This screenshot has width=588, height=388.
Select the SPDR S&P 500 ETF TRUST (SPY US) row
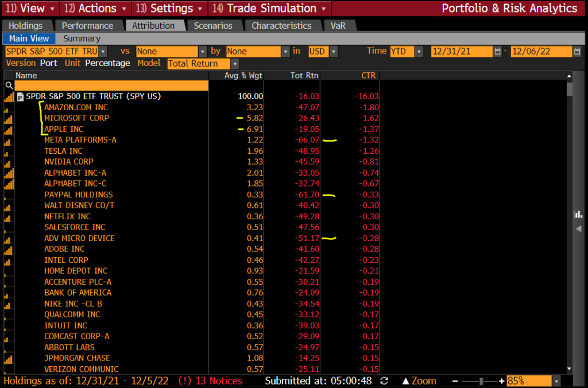point(192,96)
